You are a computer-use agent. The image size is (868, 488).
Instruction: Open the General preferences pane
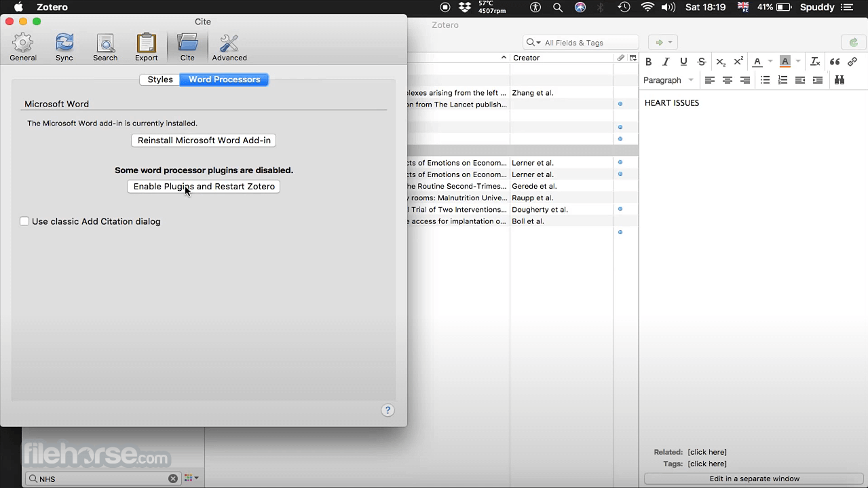tap(23, 48)
